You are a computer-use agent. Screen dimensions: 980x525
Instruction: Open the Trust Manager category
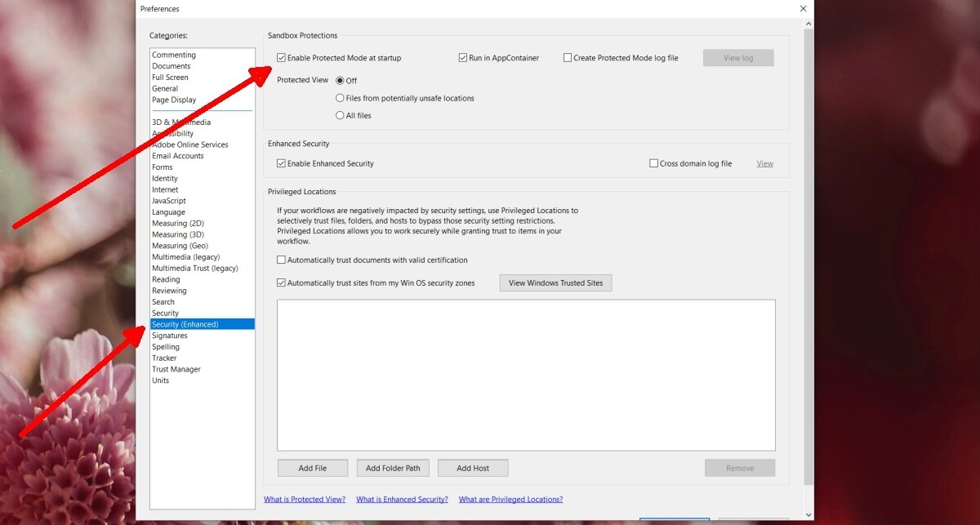176,369
